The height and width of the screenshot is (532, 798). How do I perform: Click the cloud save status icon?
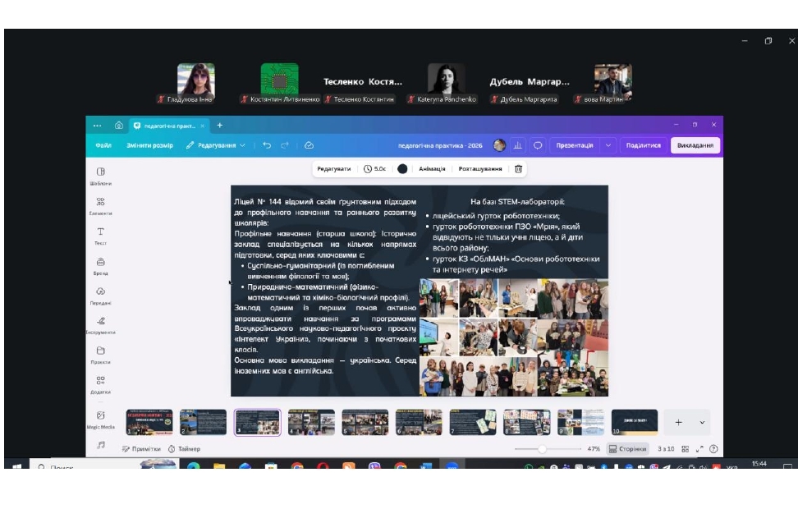pos(309,145)
